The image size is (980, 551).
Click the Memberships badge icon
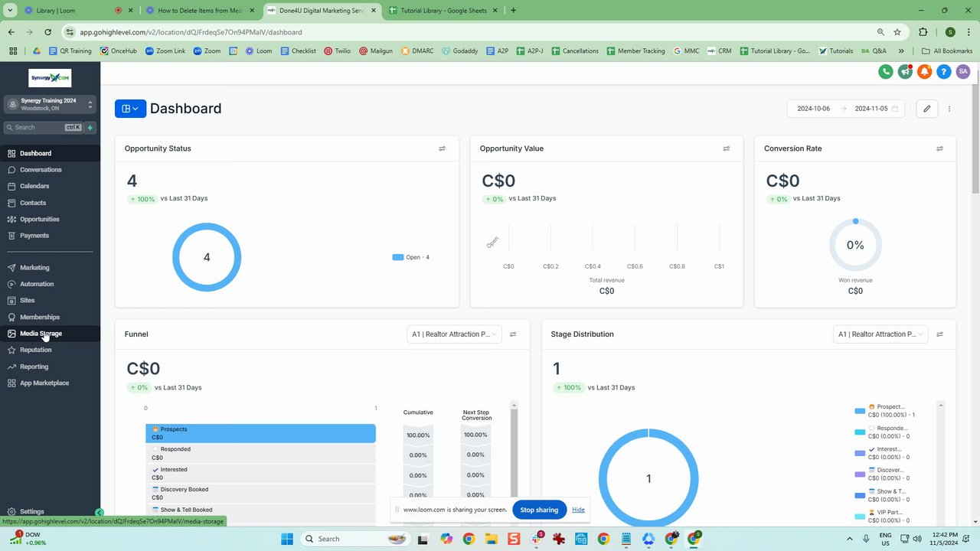pos(11,317)
